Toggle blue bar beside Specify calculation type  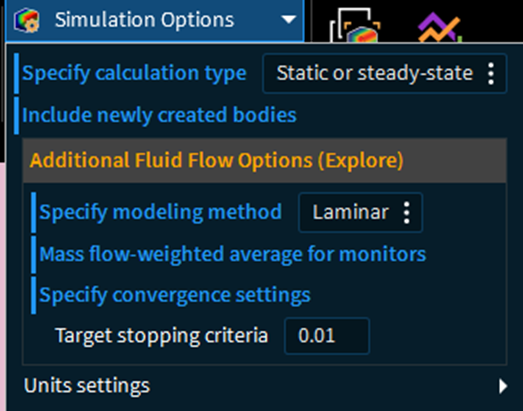point(16,73)
